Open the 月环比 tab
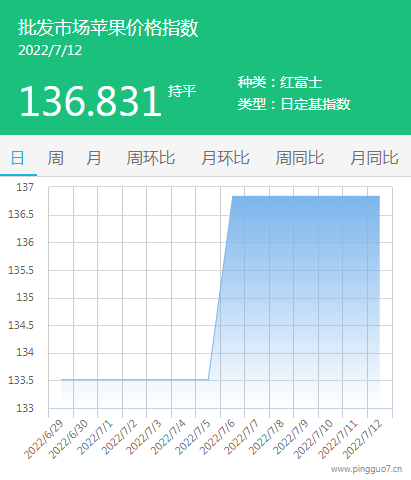411x480 pixels. (x=225, y=158)
